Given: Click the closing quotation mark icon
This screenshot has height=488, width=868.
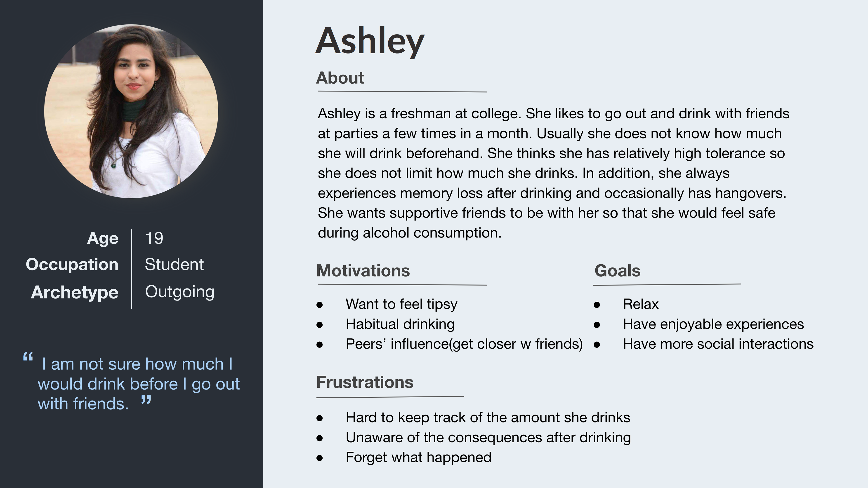Looking at the screenshot, I should (146, 401).
